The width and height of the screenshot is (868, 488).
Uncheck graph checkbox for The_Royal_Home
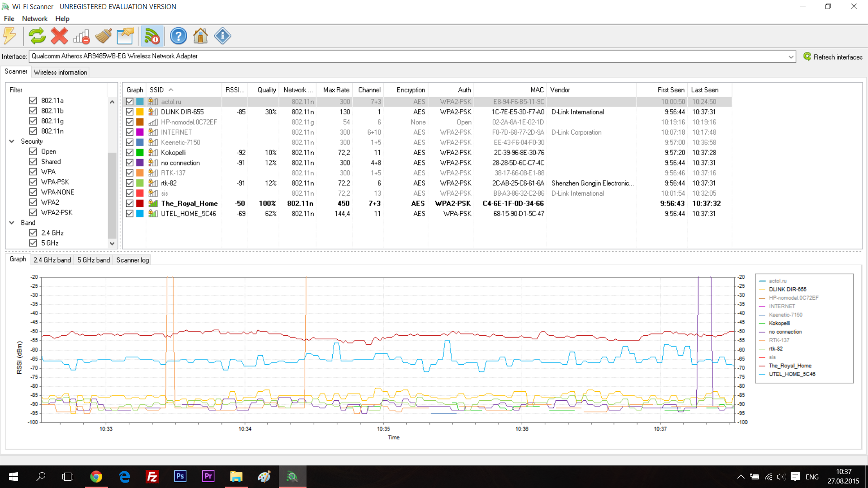pos(130,203)
